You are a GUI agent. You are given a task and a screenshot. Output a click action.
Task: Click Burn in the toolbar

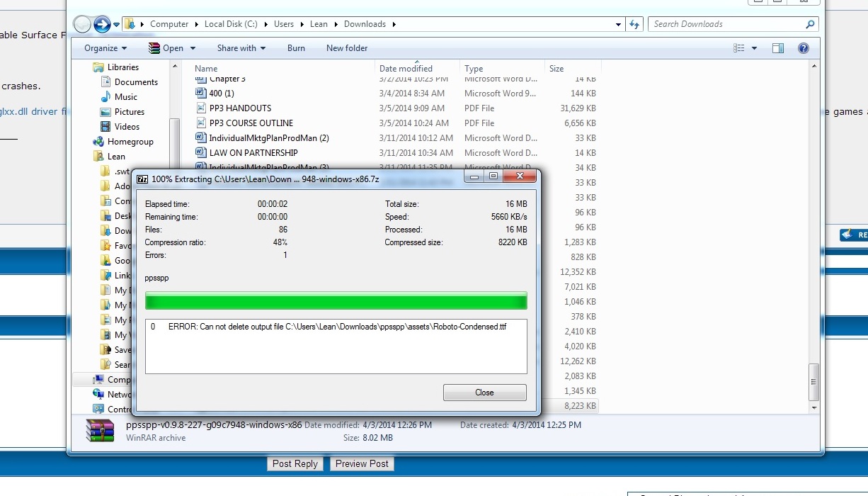(x=296, y=48)
